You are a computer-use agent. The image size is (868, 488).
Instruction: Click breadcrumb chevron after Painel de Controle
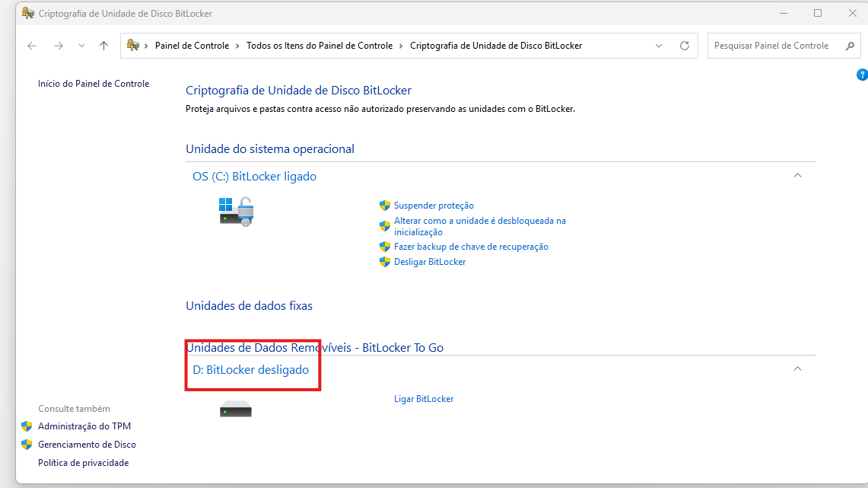pyautogui.click(x=237, y=46)
